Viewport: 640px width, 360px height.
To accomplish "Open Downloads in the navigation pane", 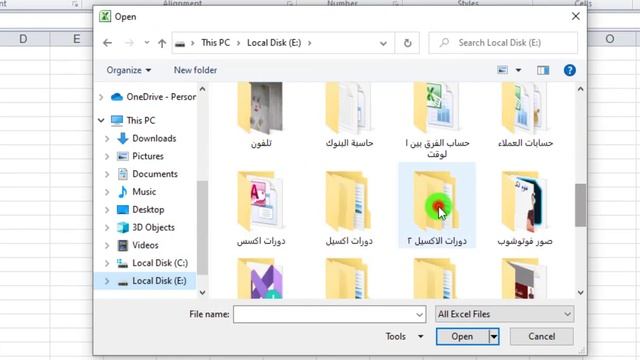I will [146, 138].
